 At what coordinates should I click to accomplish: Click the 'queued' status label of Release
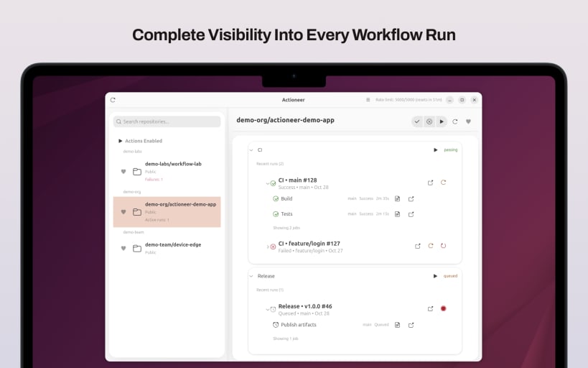450,276
